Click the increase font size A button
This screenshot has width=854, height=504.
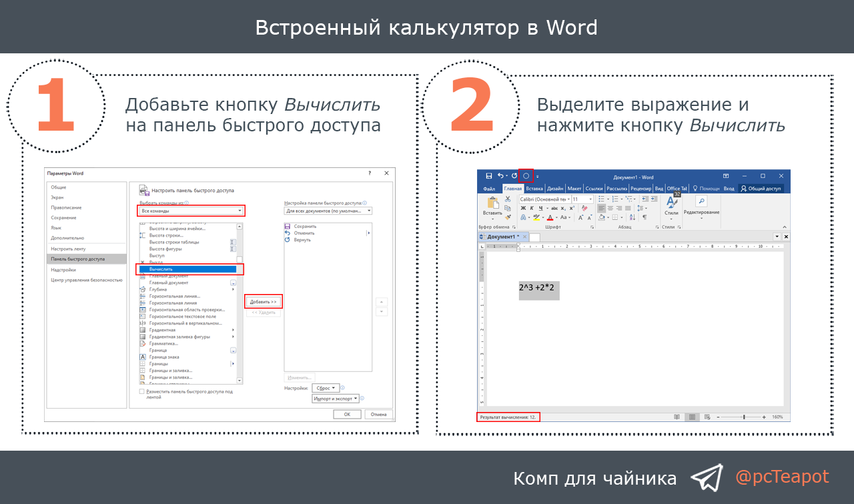coord(580,217)
